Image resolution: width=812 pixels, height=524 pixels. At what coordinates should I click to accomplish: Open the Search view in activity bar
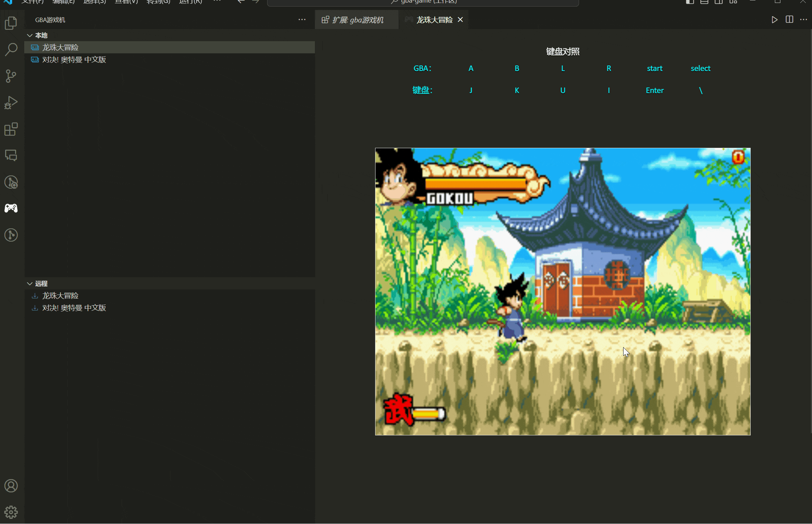click(x=11, y=49)
